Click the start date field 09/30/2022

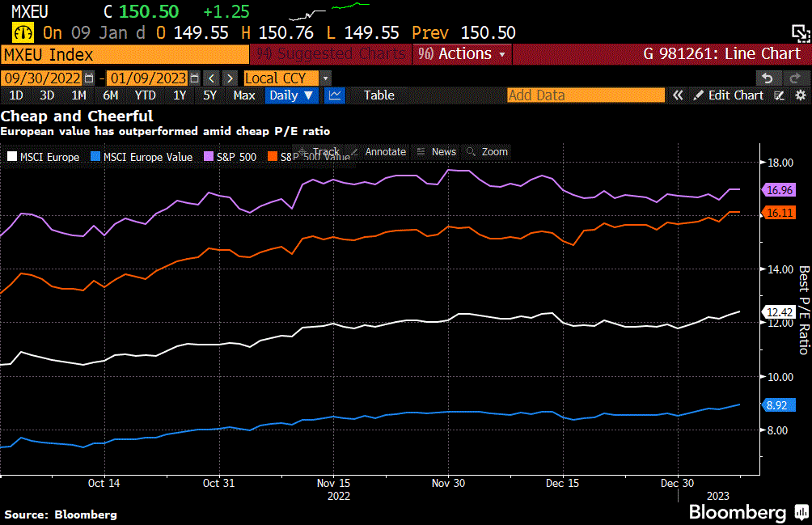(43, 78)
